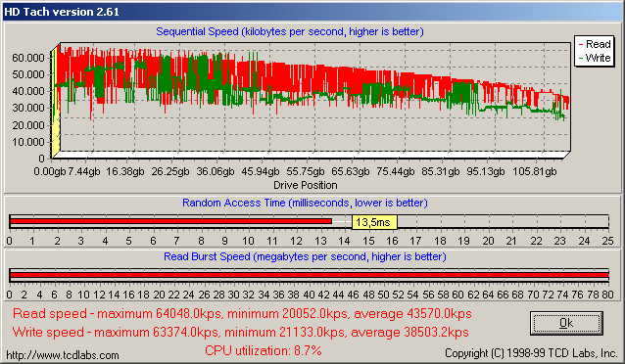Screen dimensions: 625x364
Task: Click the 40.000 y-axis label
Action: tap(28, 91)
